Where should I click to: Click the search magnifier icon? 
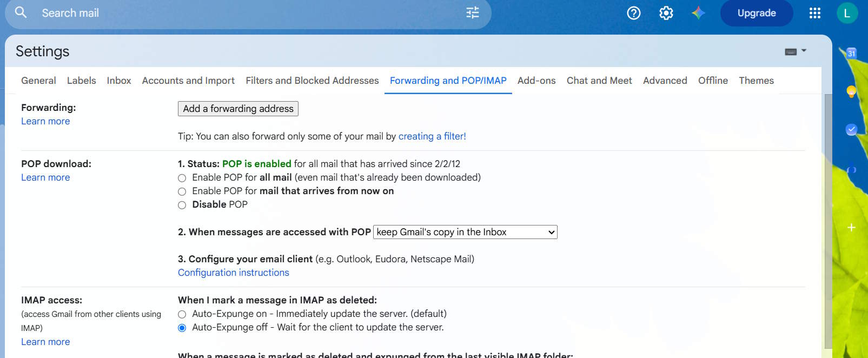click(21, 12)
